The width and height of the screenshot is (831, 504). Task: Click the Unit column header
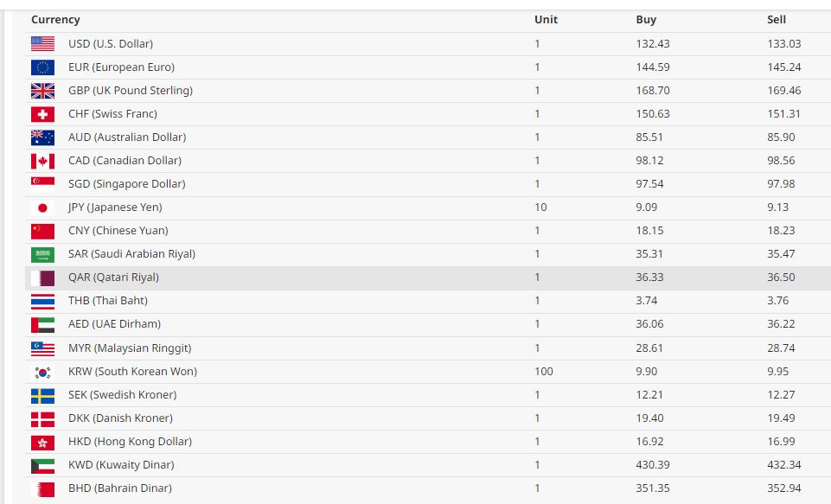click(546, 20)
